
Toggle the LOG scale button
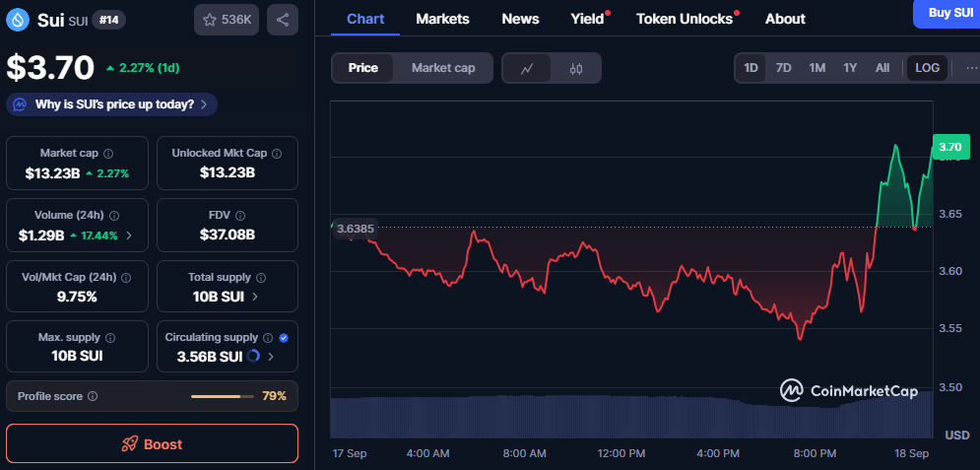[x=927, y=68]
